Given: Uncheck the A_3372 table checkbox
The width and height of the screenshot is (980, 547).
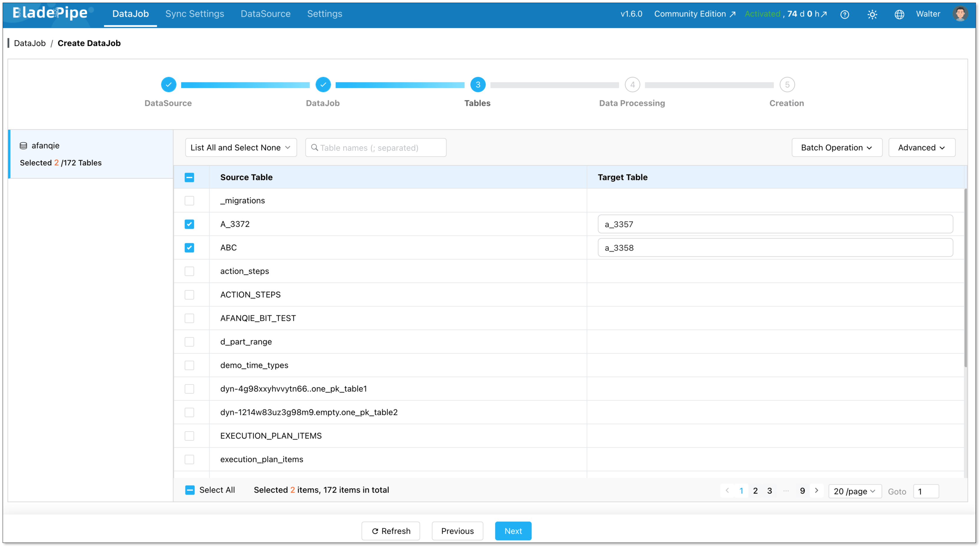Looking at the screenshot, I should [x=189, y=224].
